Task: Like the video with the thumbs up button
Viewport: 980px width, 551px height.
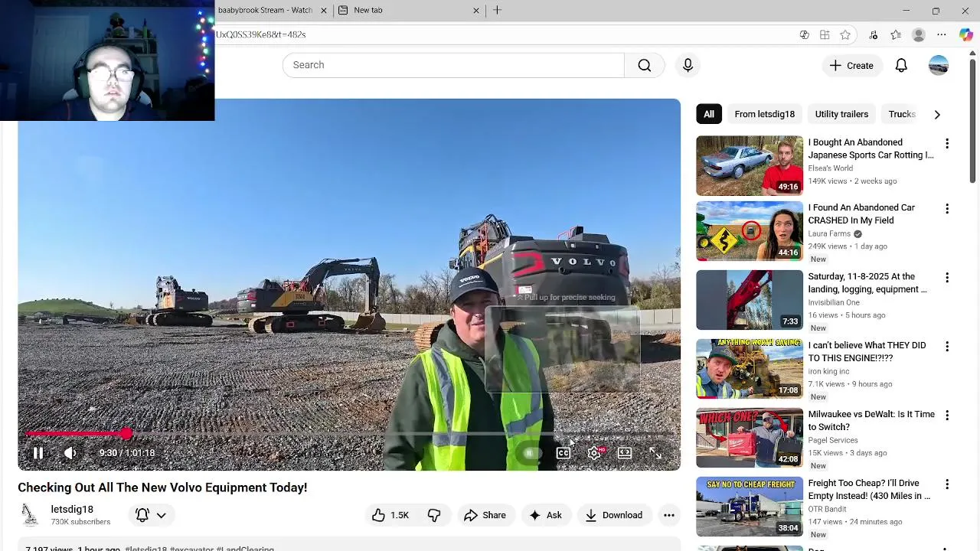Action: point(390,515)
